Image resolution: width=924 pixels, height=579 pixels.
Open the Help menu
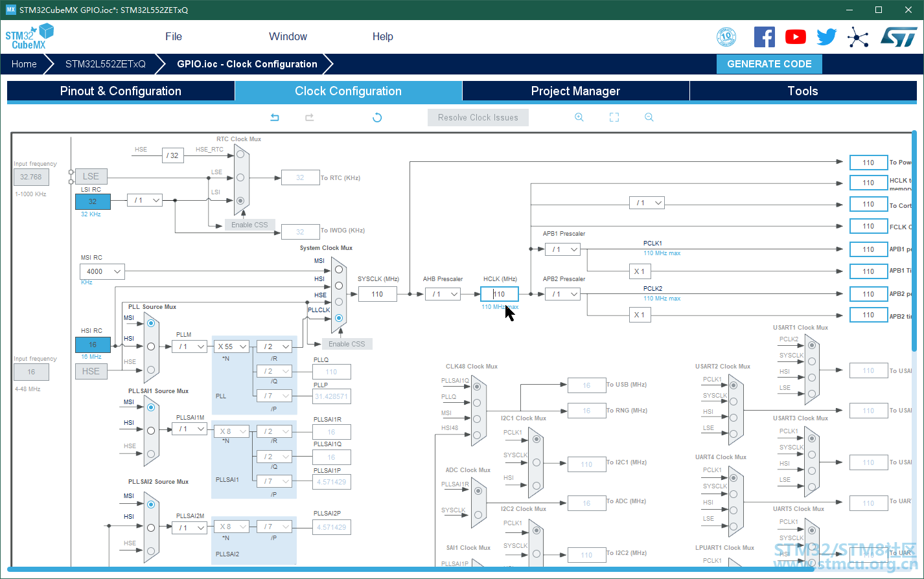click(x=383, y=36)
